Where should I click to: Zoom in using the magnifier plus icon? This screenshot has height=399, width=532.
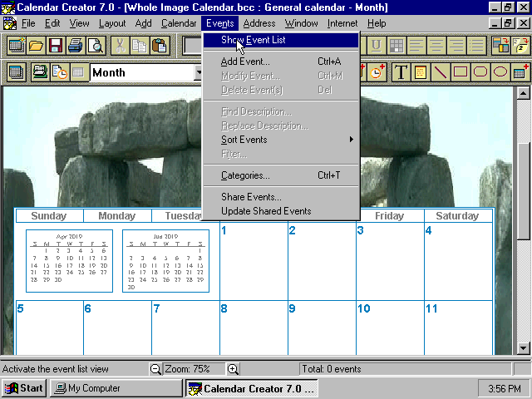(x=233, y=369)
